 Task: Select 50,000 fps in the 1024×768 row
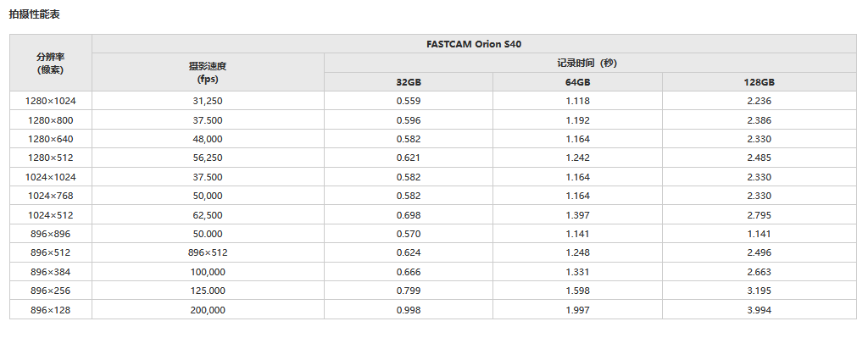pyautogui.click(x=208, y=196)
